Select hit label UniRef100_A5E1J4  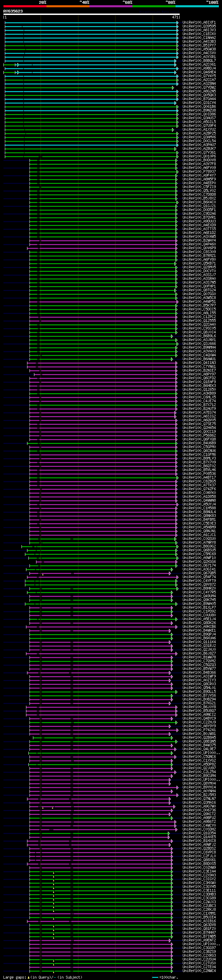(199, 619)
